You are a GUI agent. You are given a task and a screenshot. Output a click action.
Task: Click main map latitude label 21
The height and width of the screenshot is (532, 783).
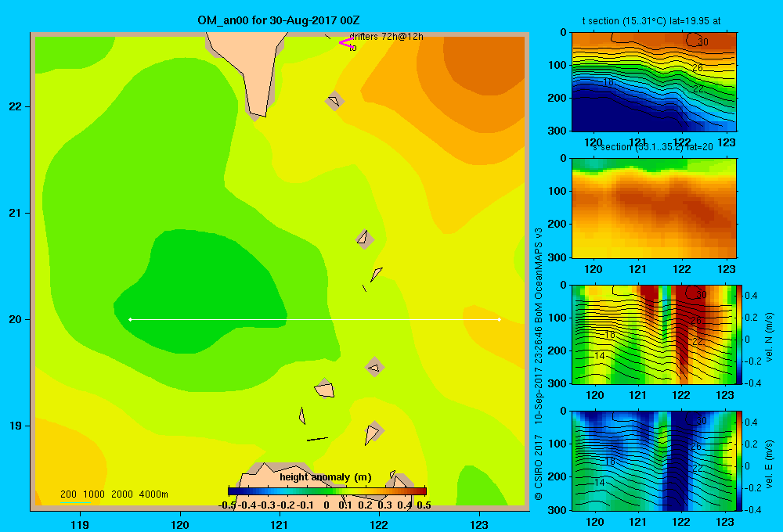click(x=15, y=213)
